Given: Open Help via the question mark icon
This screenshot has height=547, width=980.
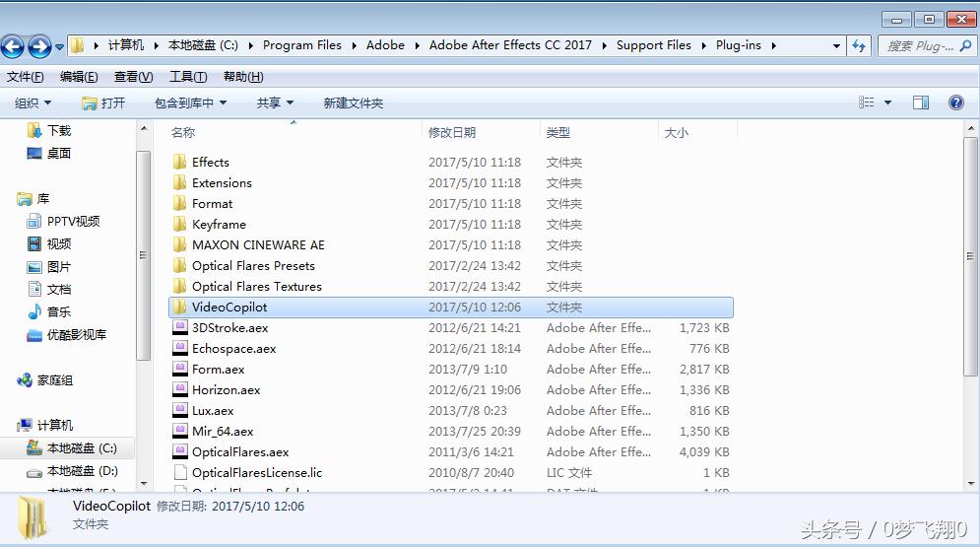Looking at the screenshot, I should (956, 103).
